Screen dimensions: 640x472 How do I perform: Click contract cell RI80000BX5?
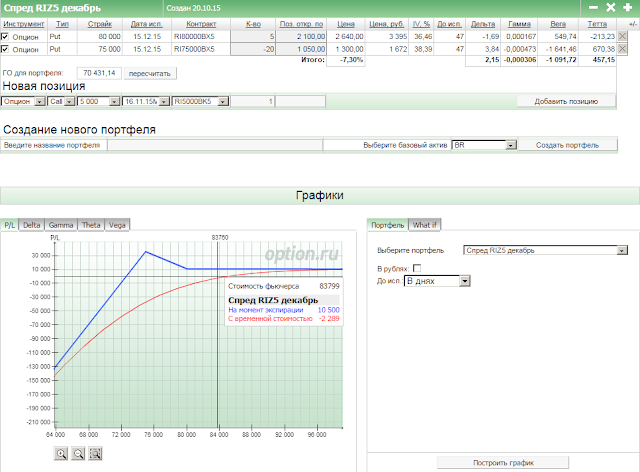[194, 36]
